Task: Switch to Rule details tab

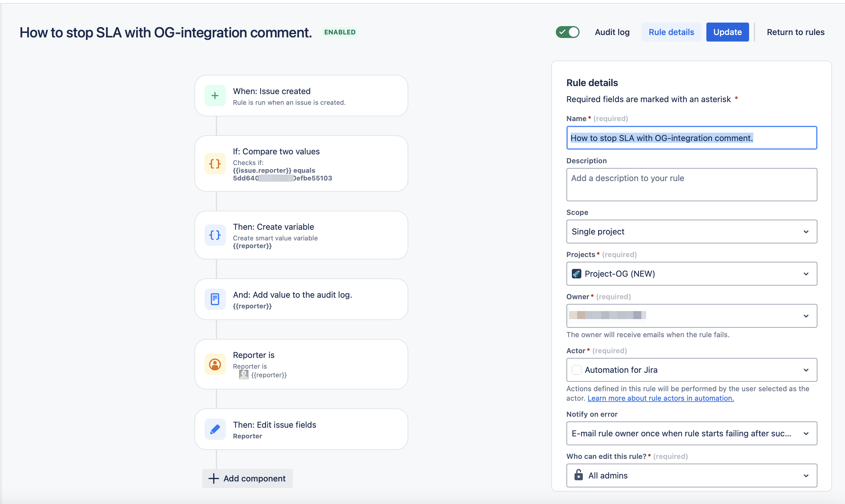Action: pos(671,32)
